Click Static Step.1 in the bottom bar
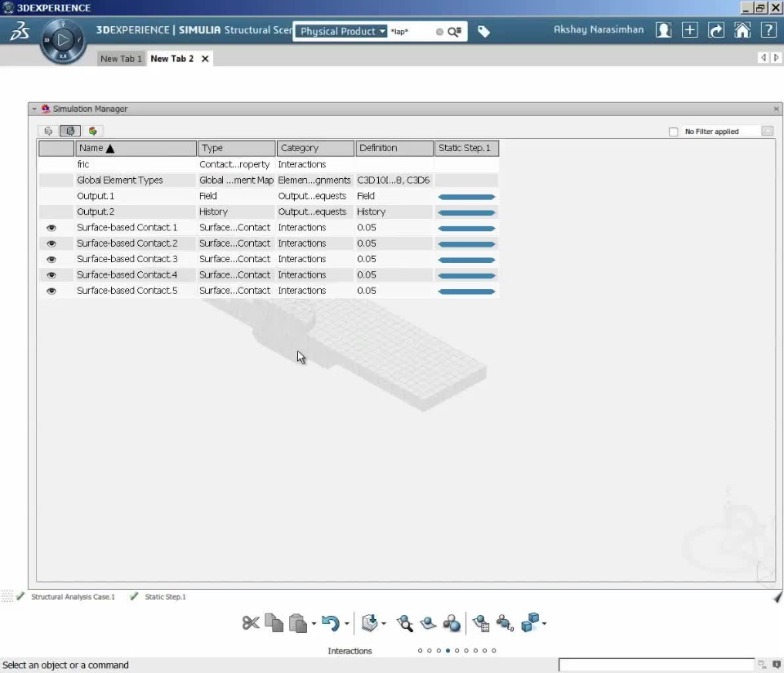This screenshot has width=784, height=673. (x=166, y=596)
